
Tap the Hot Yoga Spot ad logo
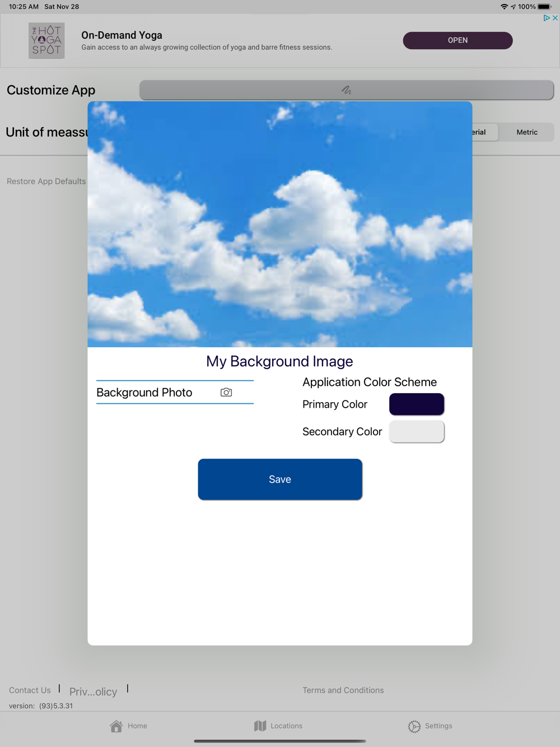pyautogui.click(x=46, y=40)
